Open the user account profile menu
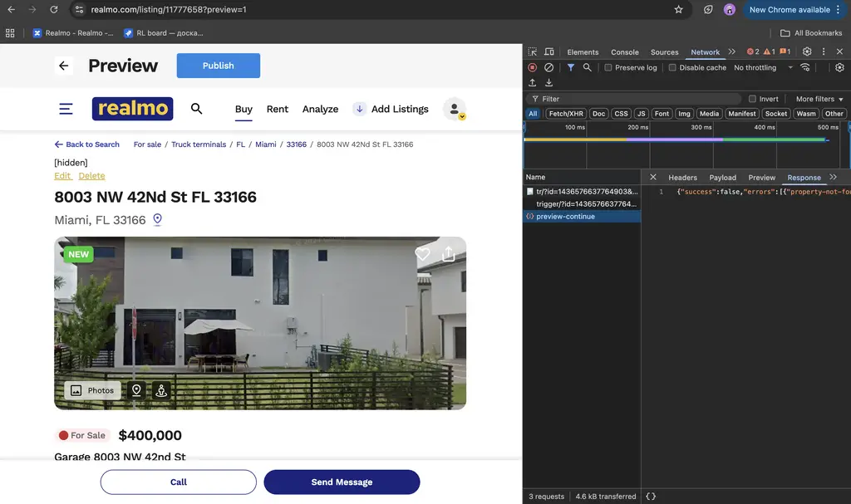 (x=454, y=109)
